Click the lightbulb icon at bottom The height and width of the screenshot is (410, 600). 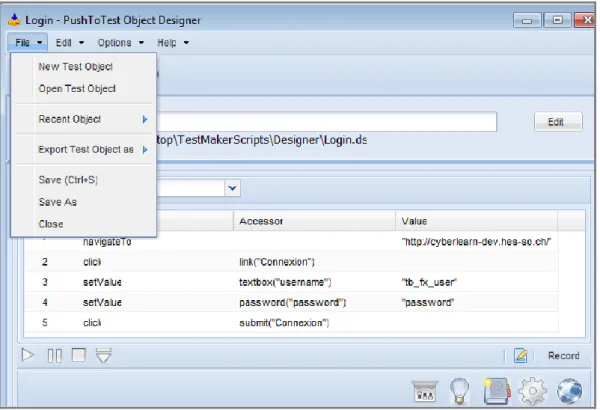(x=459, y=390)
